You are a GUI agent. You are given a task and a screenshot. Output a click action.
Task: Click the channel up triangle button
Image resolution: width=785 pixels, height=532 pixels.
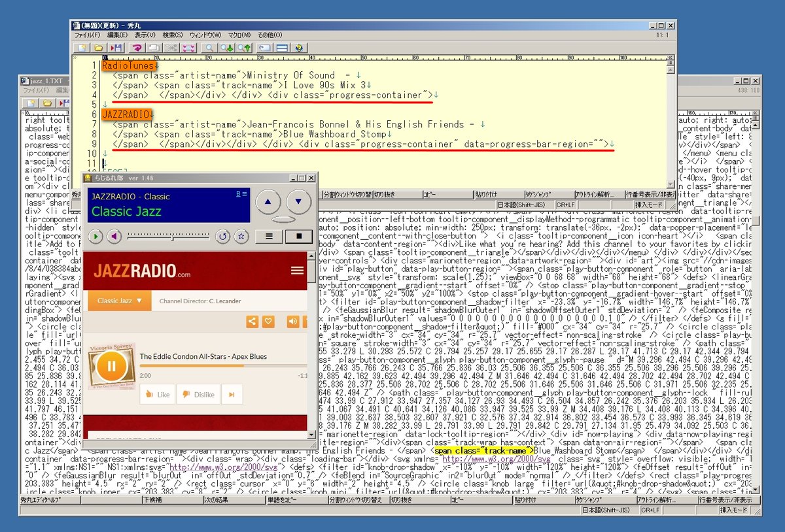click(x=268, y=201)
